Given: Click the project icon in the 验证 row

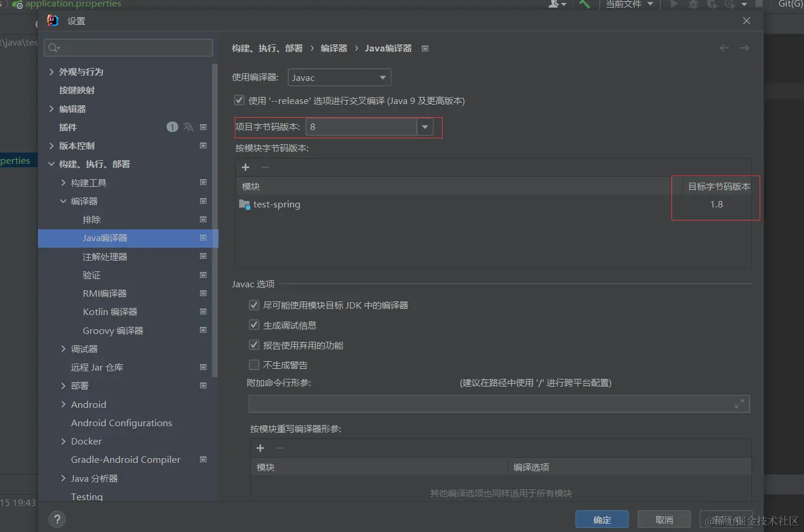Looking at the screenshot, I should 203,275.
